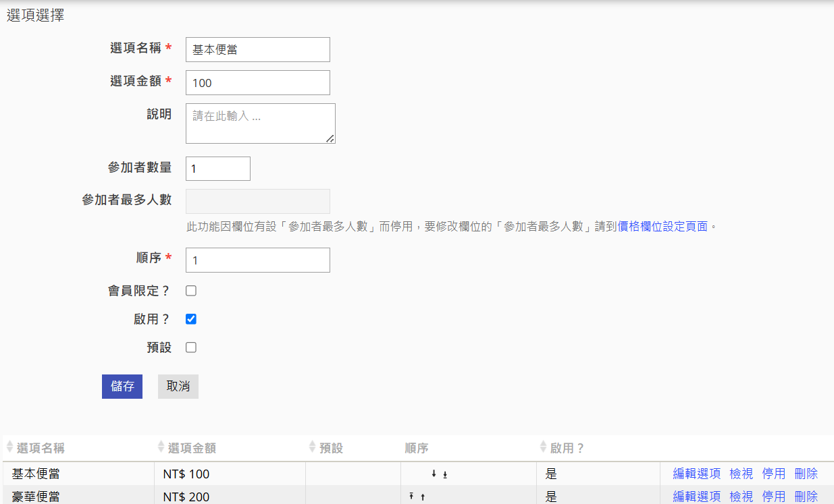Screen dimensions: 834x504
Task: Open the 價格欄位設定頁面 link
Action: tap(662, 227)
